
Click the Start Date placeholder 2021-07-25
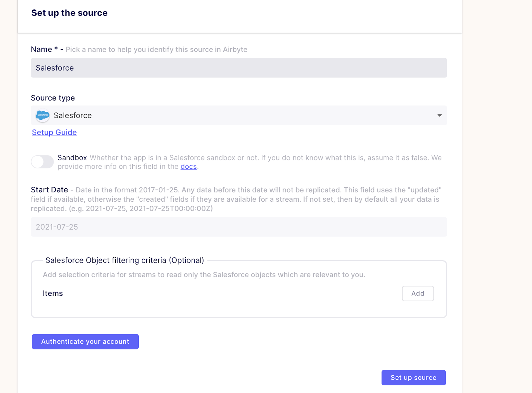coord(57,227)
